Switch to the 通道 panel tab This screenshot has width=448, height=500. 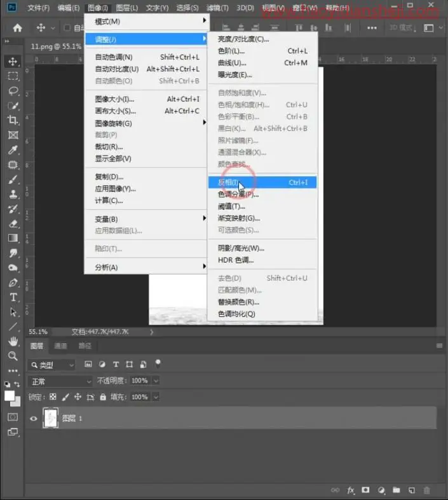click(60, 345)
